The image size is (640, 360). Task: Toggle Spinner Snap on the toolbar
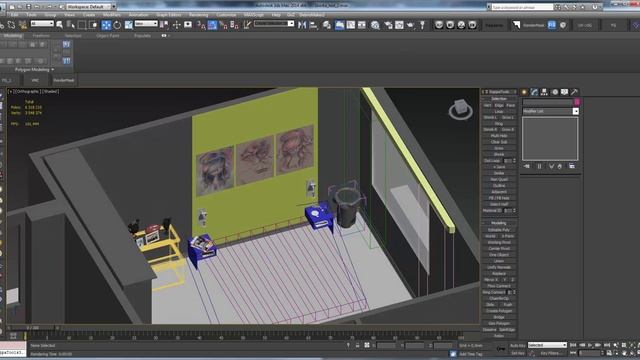pyautogui.click(x=234, y=25)
